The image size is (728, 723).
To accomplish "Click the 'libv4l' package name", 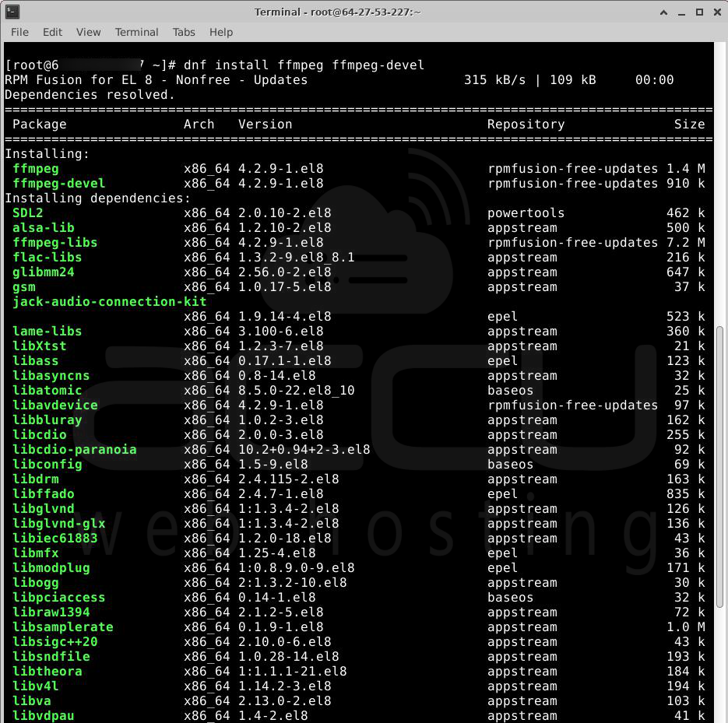I will (x=35, y=686).
